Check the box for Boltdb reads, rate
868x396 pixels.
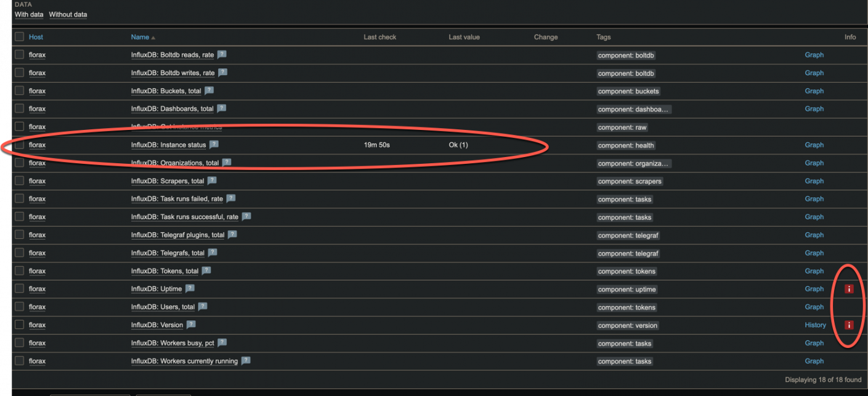pyautogui.click(x=19, y=54)
